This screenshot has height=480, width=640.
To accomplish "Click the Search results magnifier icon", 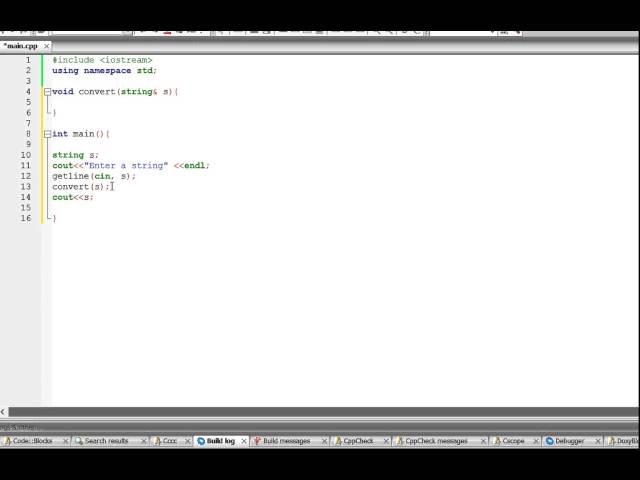I will pyautogui.click(x=79, y=441).
